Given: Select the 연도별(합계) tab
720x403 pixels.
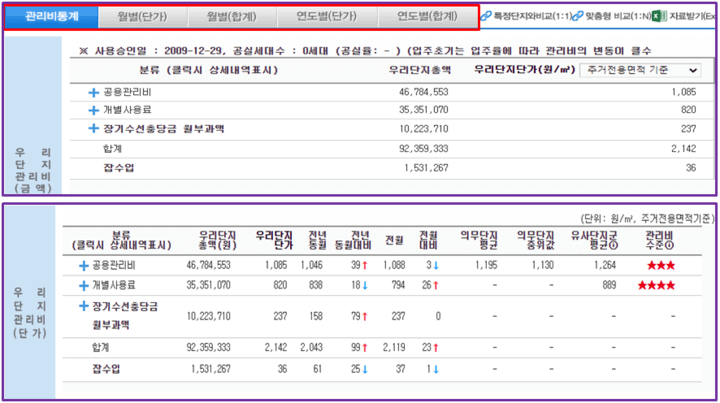Looking at the screenshot, I should [428, 17].
